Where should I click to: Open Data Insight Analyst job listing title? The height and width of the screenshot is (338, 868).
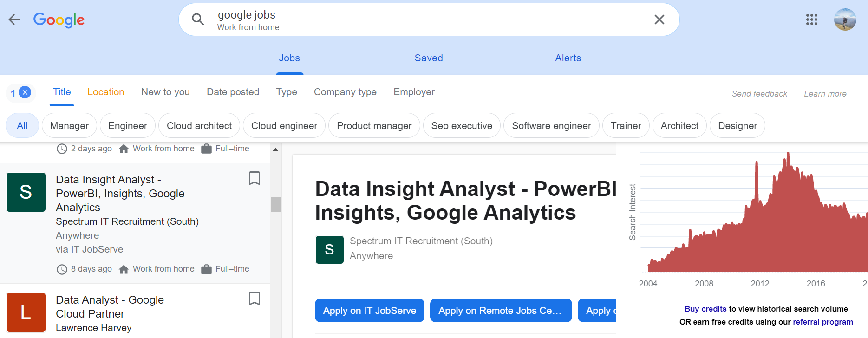(x=120, y=194)
